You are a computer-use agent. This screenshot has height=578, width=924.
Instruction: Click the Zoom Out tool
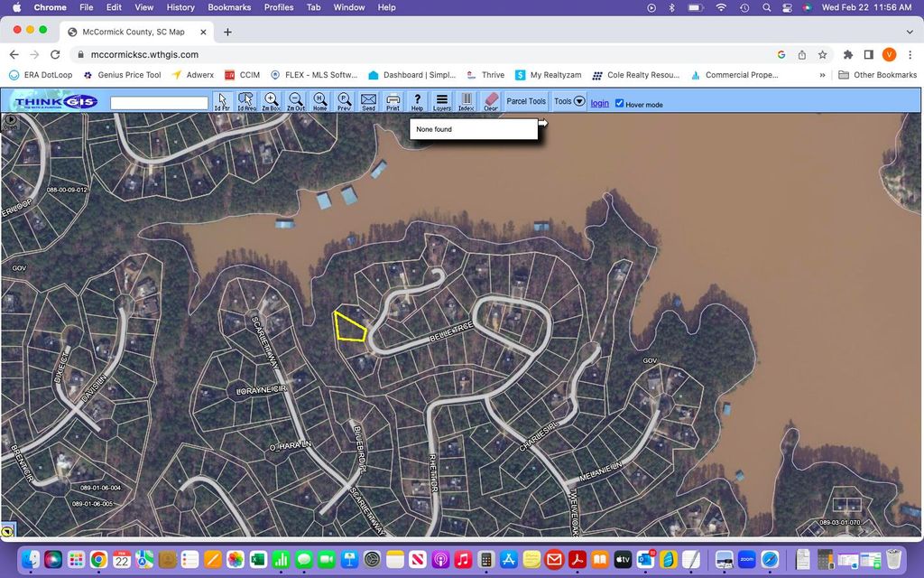coord(295,101)
